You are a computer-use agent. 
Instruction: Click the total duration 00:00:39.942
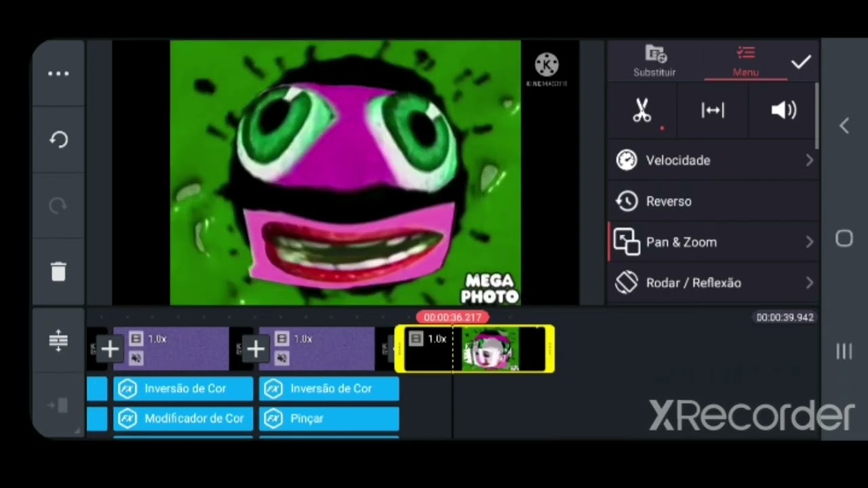point(785,317)
